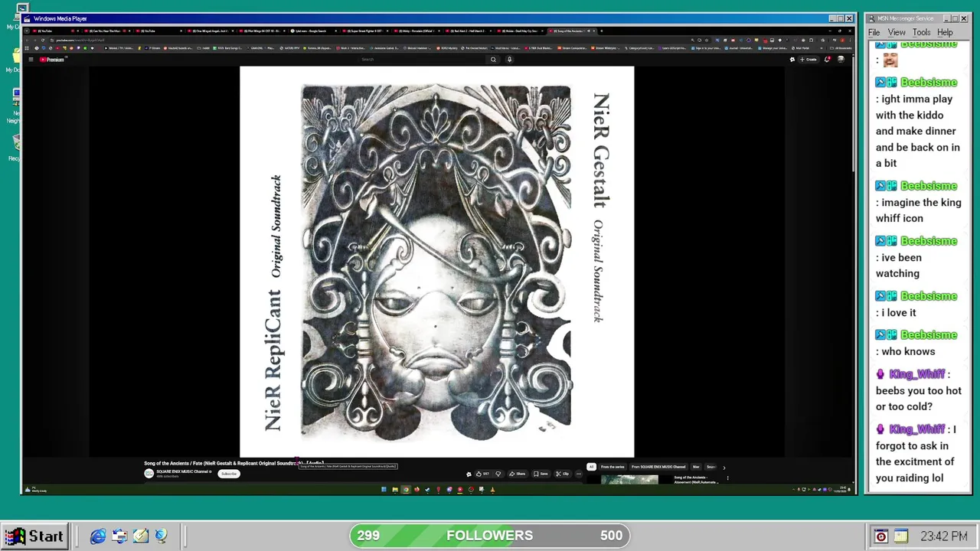Go to YouTube Premium home logo

(53, 59)
